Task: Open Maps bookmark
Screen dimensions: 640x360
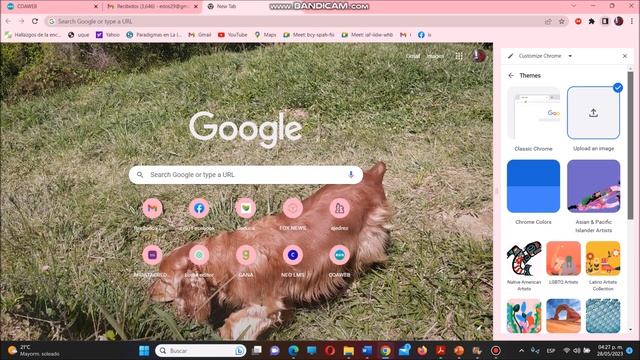Action: click(x=265, y=35)
